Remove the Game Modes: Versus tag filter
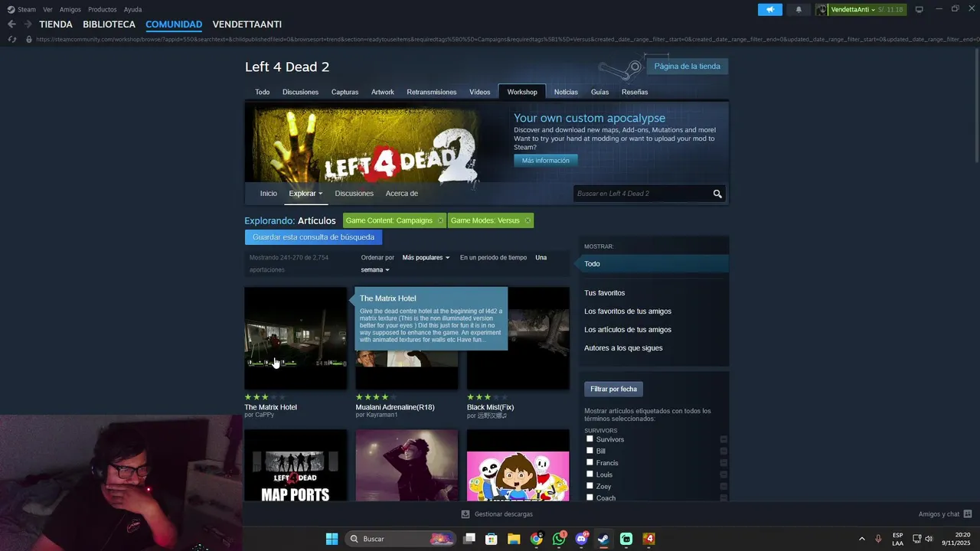980x551 pixels. [x=528, y=220]
